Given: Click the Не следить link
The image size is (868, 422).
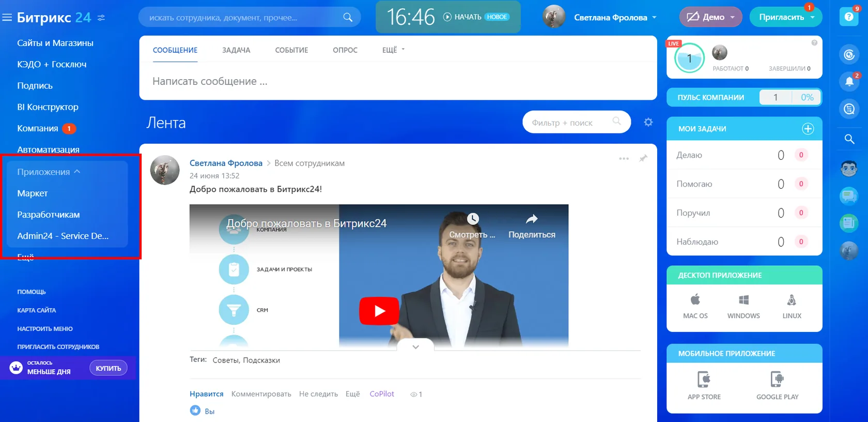Looking at the screenshot, I should pyautogui.click(x=318, y=394).
